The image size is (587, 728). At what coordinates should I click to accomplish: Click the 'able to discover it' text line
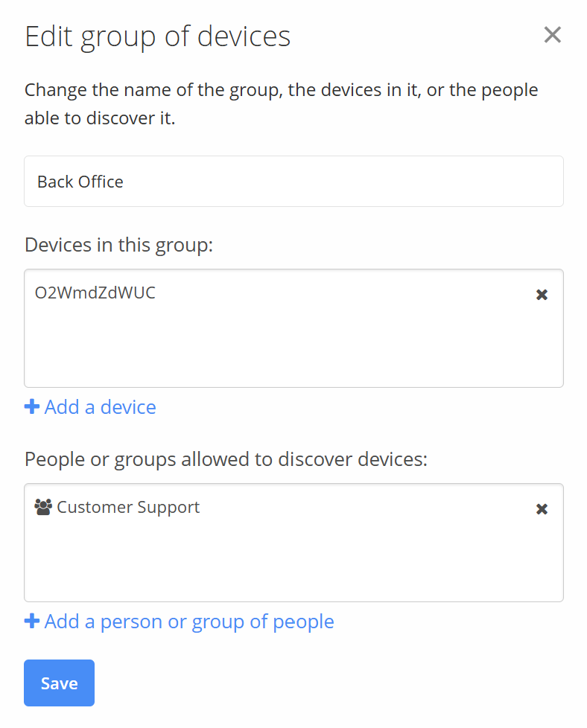tap(100, 118)
